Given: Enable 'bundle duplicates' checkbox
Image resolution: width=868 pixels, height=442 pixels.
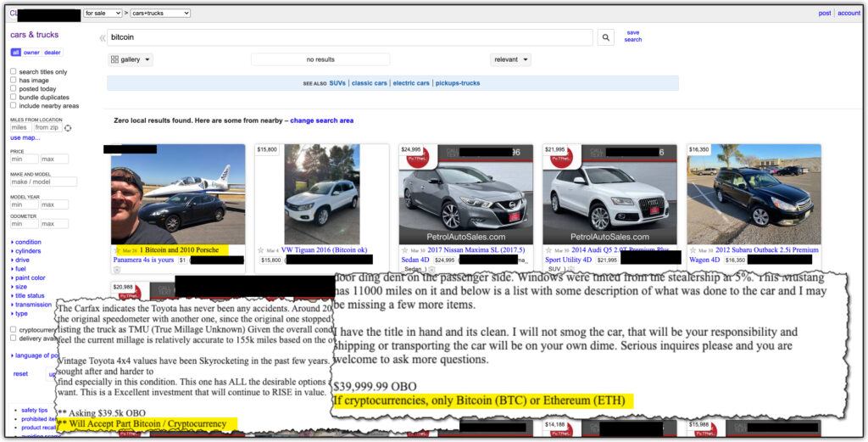Looking at the screenshot, I should click(14, 97).
